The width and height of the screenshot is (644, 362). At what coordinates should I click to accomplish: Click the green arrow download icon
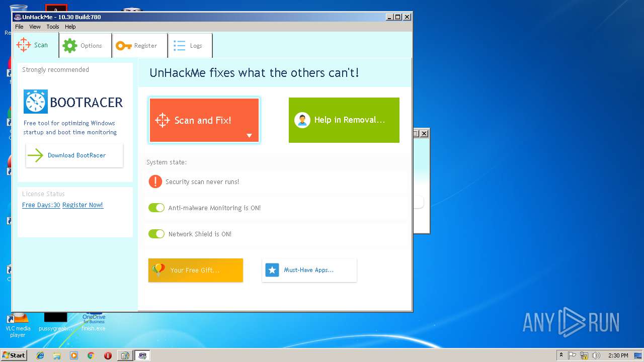(x=35, y=155)
